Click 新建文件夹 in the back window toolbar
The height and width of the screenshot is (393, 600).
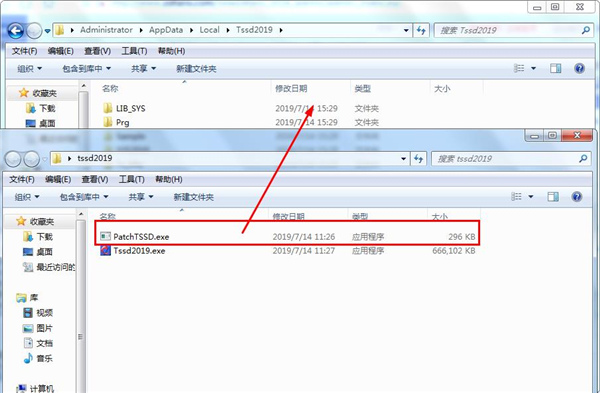click(196, 68)
